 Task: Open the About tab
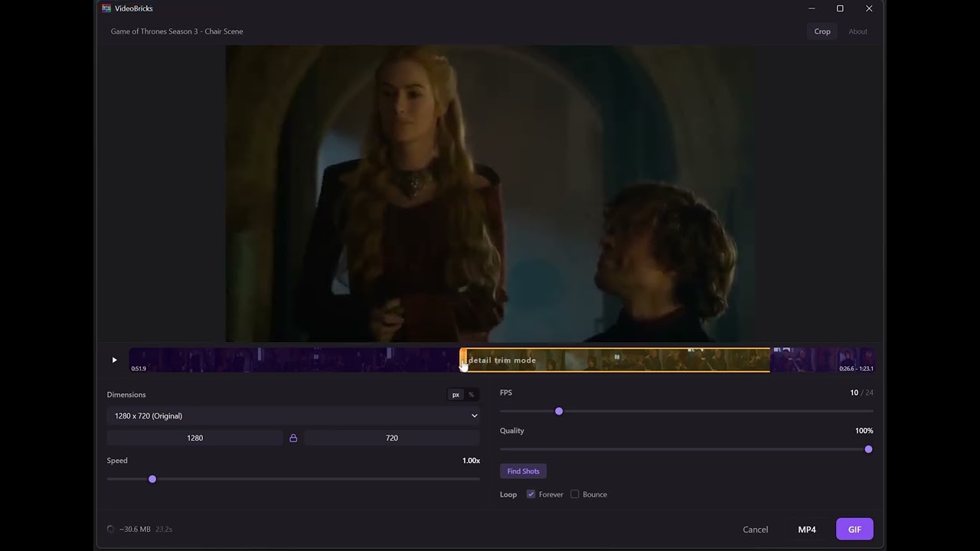point(857,31)
